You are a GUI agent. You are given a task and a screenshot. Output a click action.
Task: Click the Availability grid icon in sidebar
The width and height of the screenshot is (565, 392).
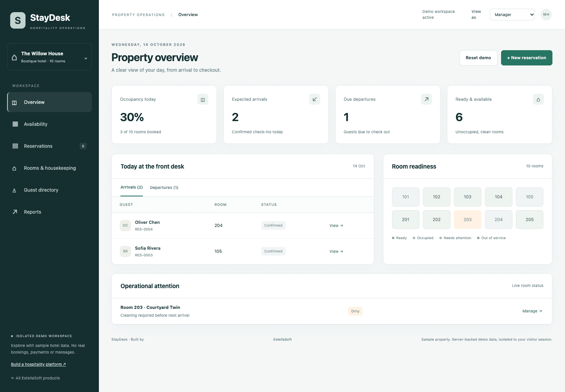pyautogui.click(x=15, y=124)
